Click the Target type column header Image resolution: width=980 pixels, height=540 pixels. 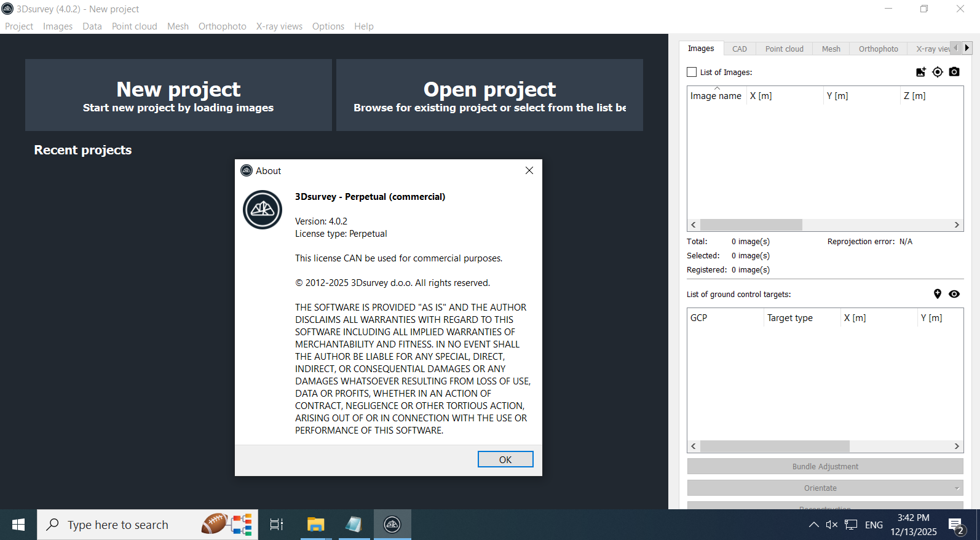point(802,318)
